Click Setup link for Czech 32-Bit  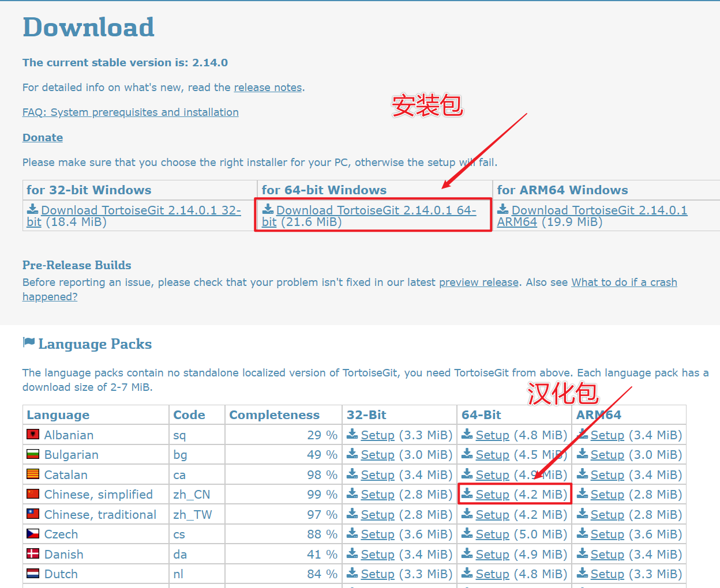(x=377, y=534)
